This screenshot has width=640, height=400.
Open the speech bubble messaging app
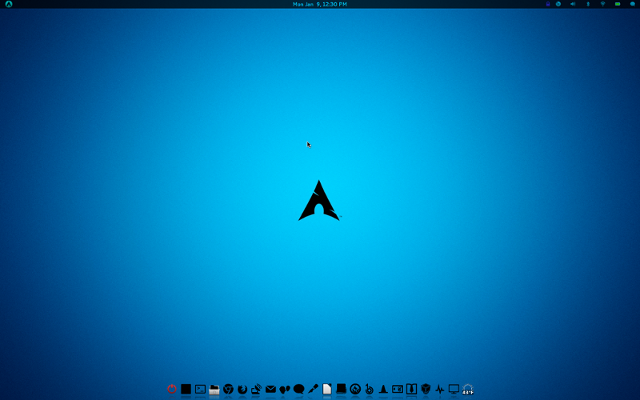(299, 389)
